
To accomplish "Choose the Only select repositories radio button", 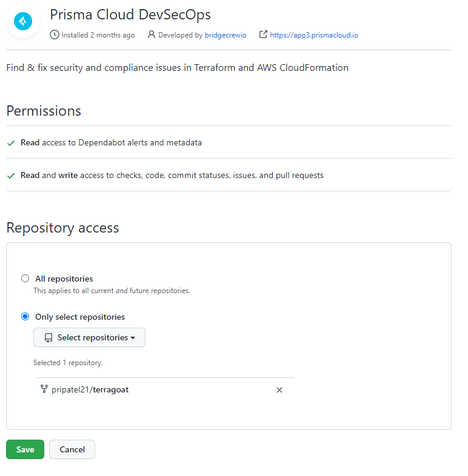I will [25, 317].
